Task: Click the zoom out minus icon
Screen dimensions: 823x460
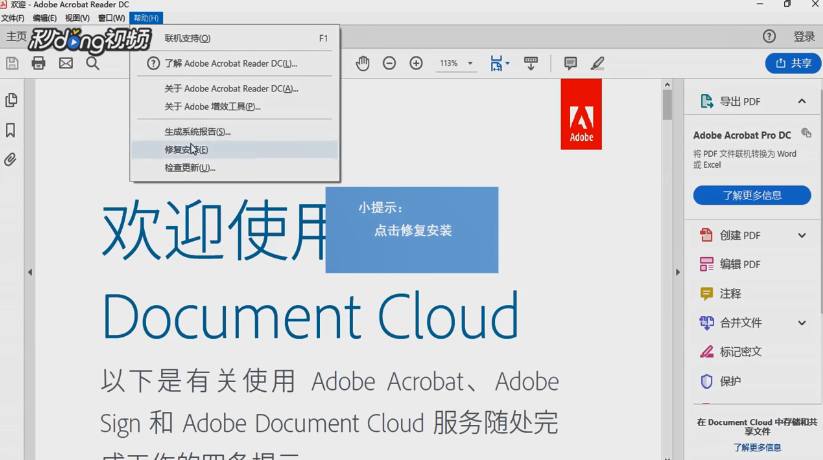Action: [x=389, y=64]
